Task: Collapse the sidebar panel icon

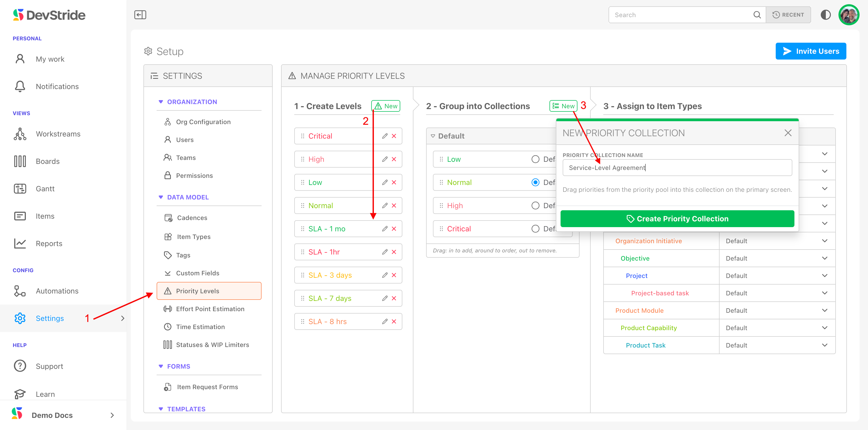Action: tap(140, 15)
